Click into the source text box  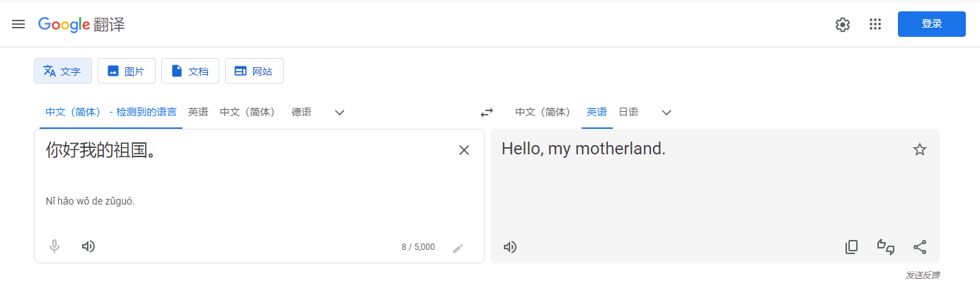pyautogui.click(x=248, y=177)
